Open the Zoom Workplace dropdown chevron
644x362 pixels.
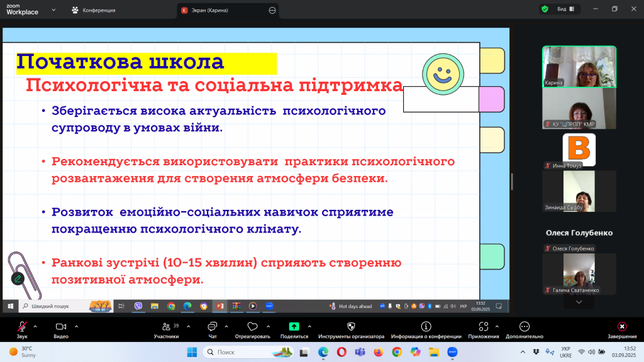pos(53,10)
